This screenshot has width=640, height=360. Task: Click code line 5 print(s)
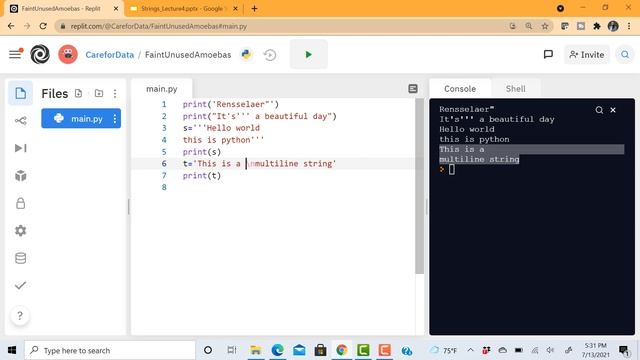click(x=202, y=152)
